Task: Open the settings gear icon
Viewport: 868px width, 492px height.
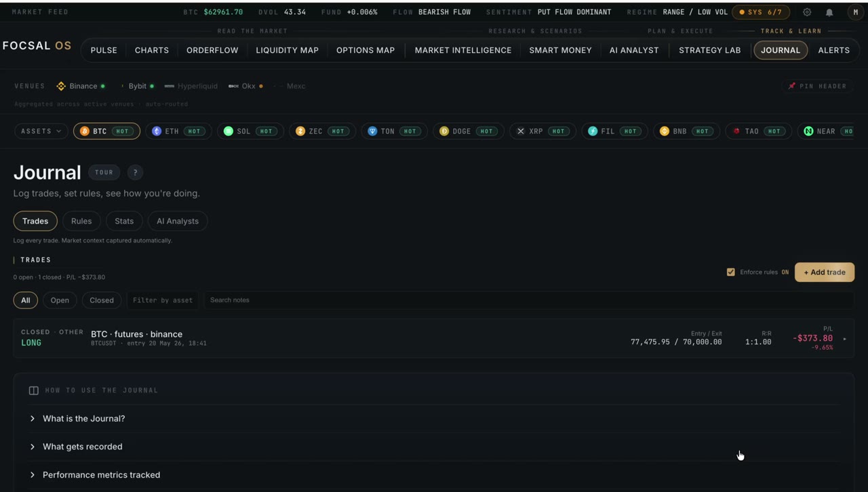Action: coord(807,12)
